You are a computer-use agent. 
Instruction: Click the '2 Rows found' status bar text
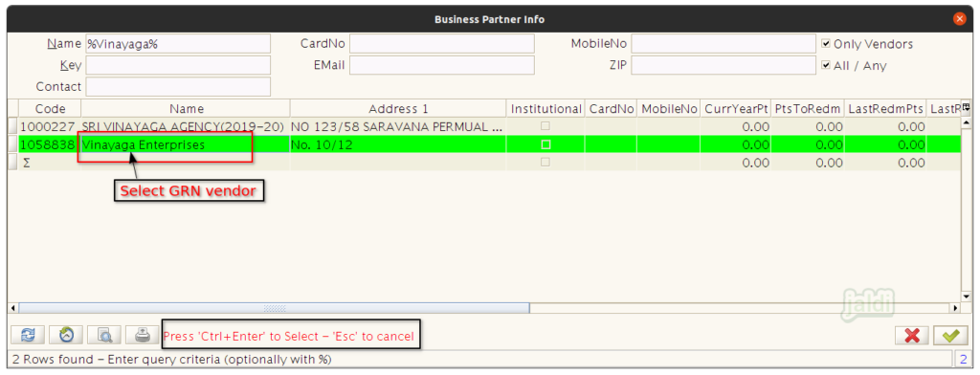[172, 360]
